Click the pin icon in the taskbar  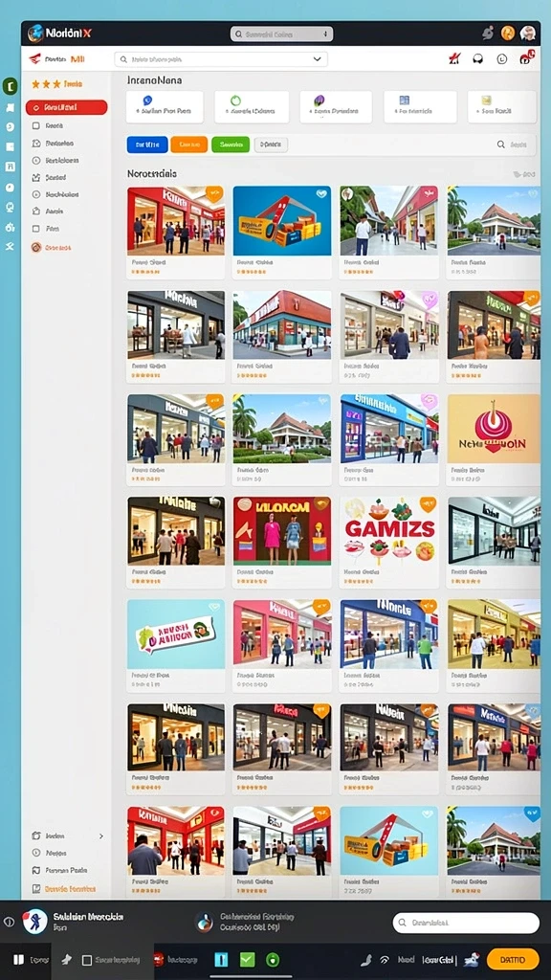pyautogui.click(x=67, y=959)
